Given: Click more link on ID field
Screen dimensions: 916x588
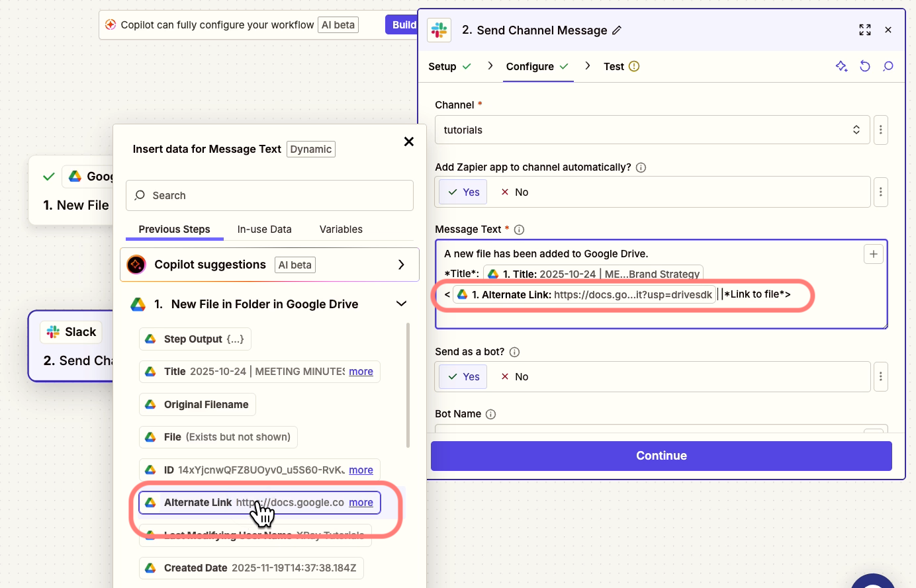Looking at the screenshot, I should point(361,470).
